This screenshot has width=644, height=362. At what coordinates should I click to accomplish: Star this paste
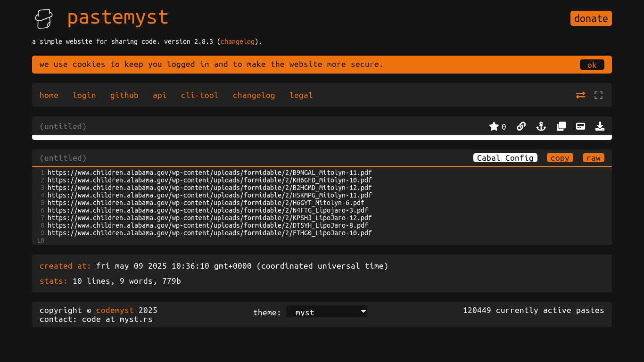tap(494, 126)
